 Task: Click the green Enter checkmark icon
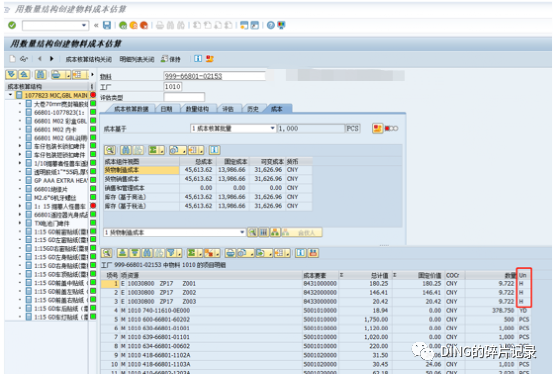(12, 25)
